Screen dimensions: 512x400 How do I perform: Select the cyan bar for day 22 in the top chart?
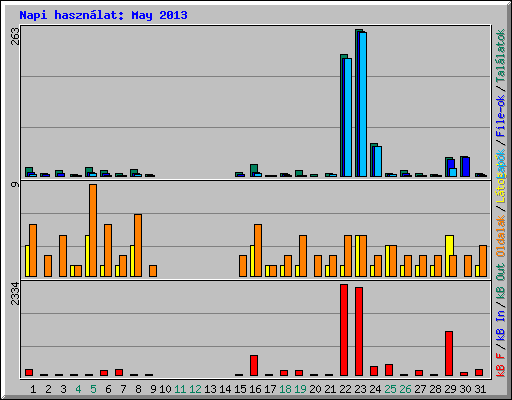pyautogui.click(x=348, y=117)
